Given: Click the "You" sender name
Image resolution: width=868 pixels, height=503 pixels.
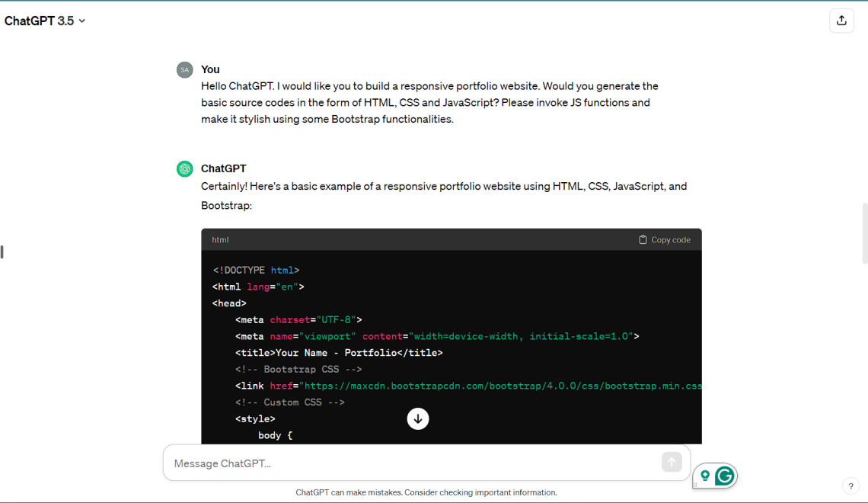Looking at the screenshot, I should pyautogui.click(x=210, y=69).
